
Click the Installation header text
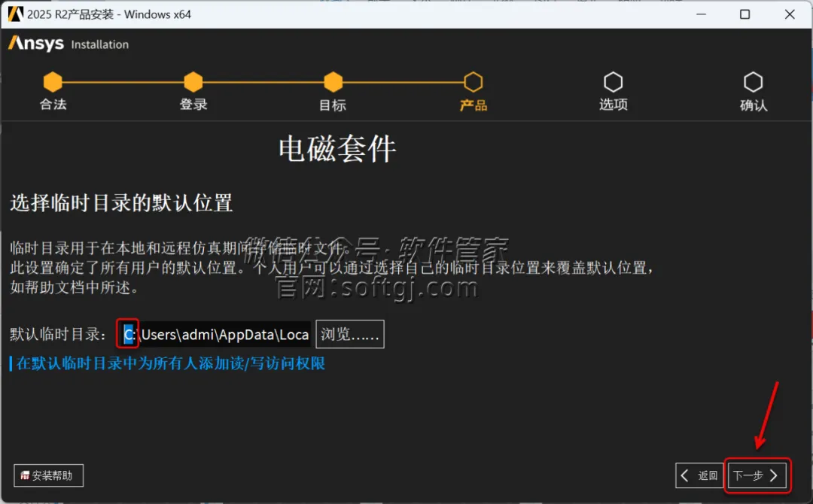(x=99, y=44)
